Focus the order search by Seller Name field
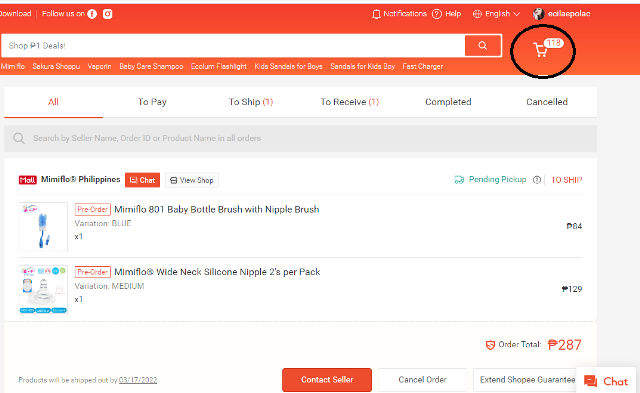The height and width of the screenshot is (393, 640). click(300, 138)
